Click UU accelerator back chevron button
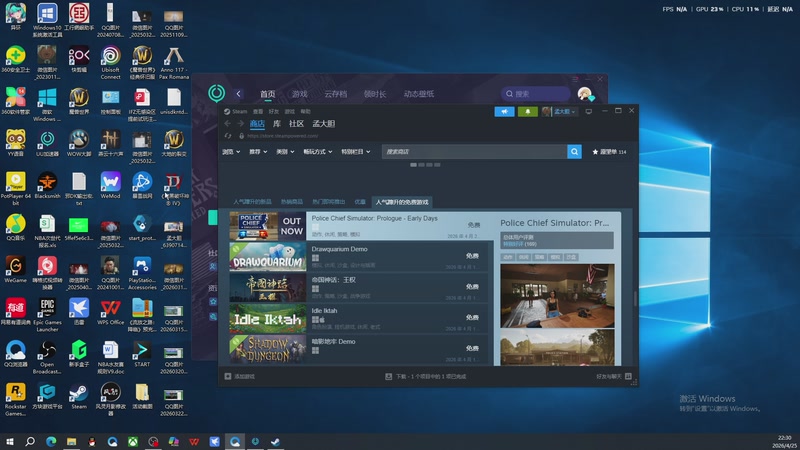 coord(238,94)
